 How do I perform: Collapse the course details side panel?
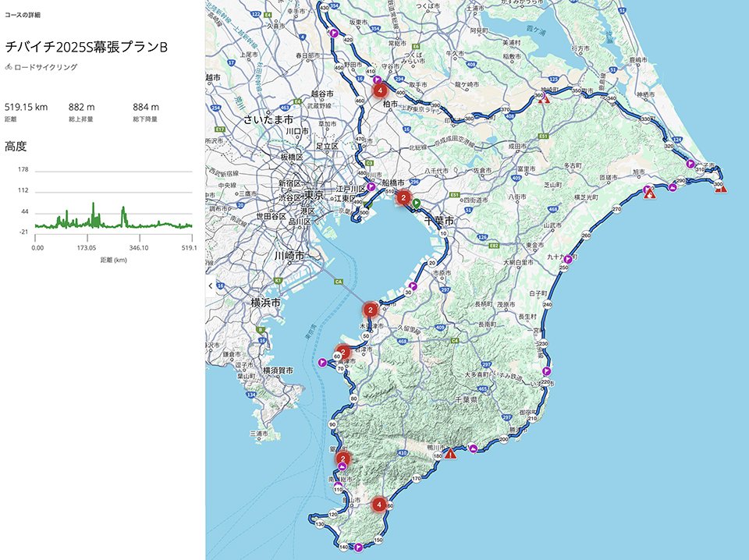(209, 286)
